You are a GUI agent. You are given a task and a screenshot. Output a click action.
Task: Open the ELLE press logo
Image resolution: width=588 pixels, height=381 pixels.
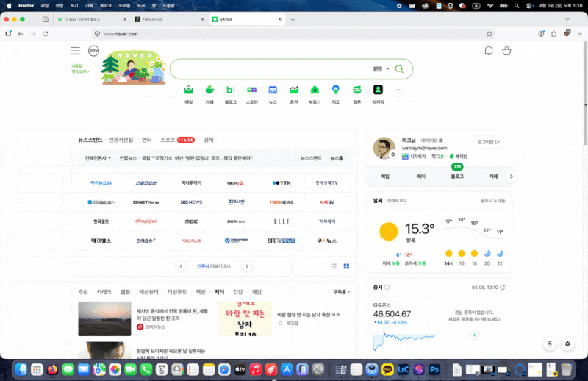click(282, 221)
